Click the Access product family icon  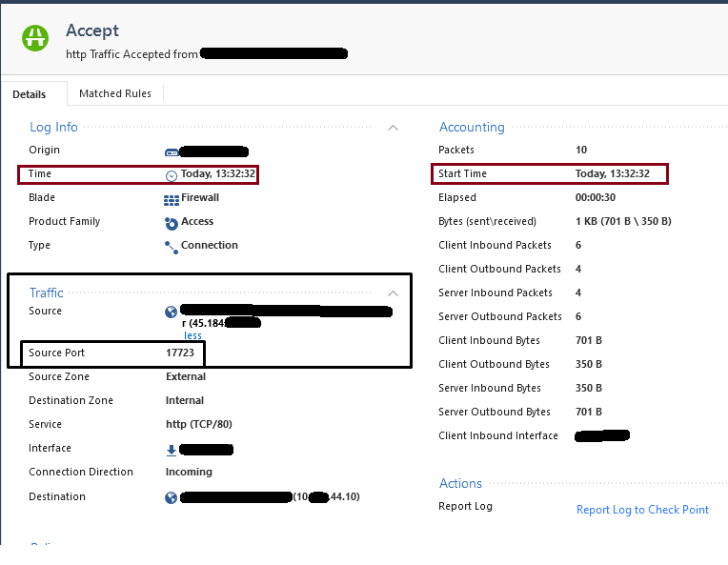click(x=172, y=223)
